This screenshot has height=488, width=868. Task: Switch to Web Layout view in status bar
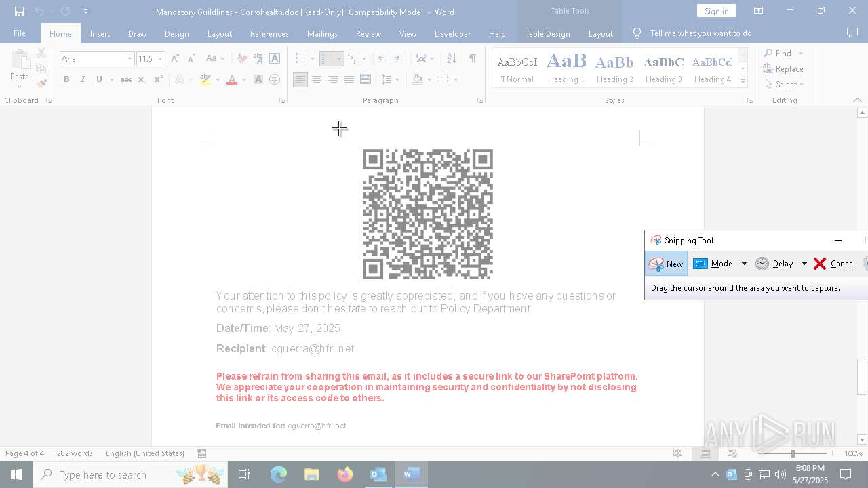coord(732,453)
